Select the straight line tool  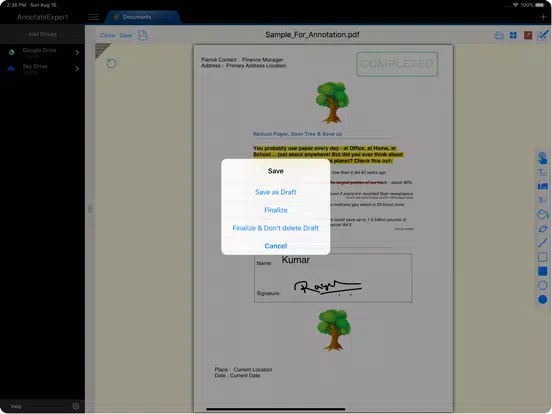[542, 243]
